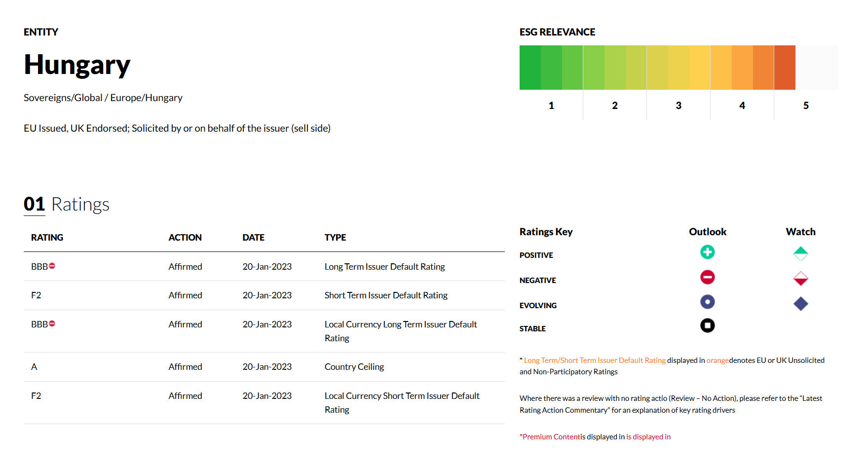Screen dimensions: 868x463
Task: Click the Evolving Outlook circle icon
Action: tap(707, 302)
